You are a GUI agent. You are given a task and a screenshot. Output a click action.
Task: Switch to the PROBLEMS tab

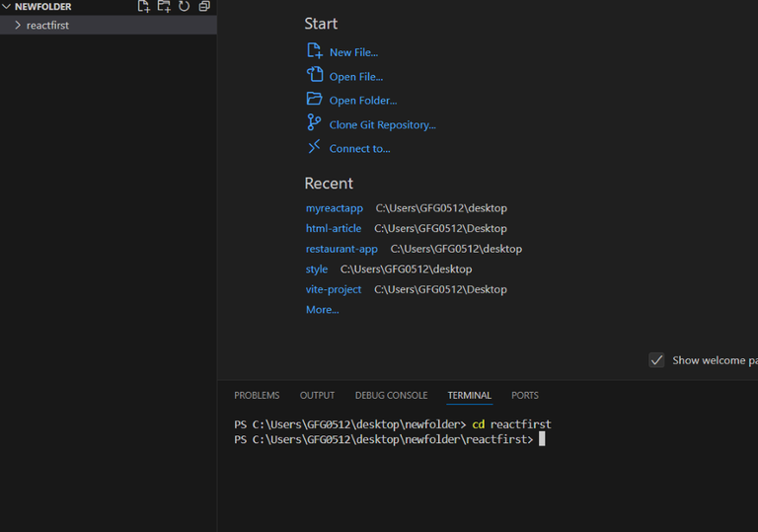coord(257,396)
